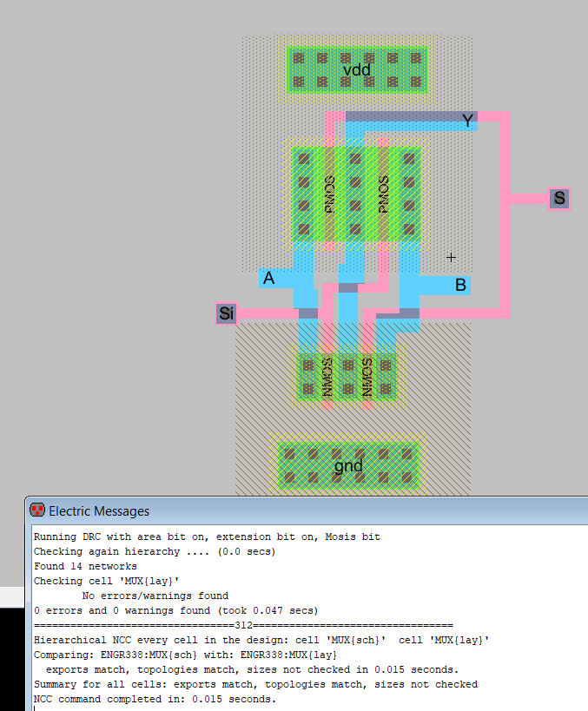
Task: Pick the right NMOS transistor gate
Action: 367,377
